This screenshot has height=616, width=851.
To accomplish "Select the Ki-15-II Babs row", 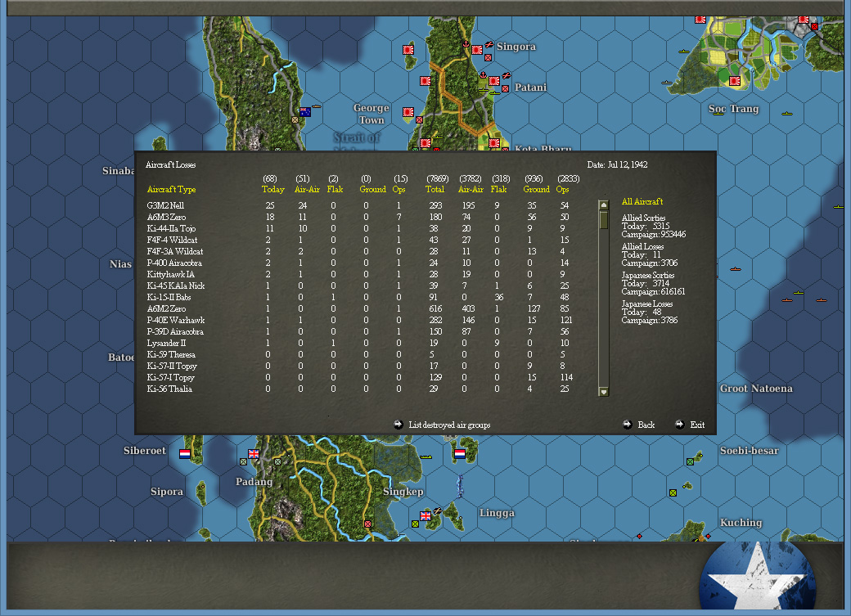I will [358, 297].
